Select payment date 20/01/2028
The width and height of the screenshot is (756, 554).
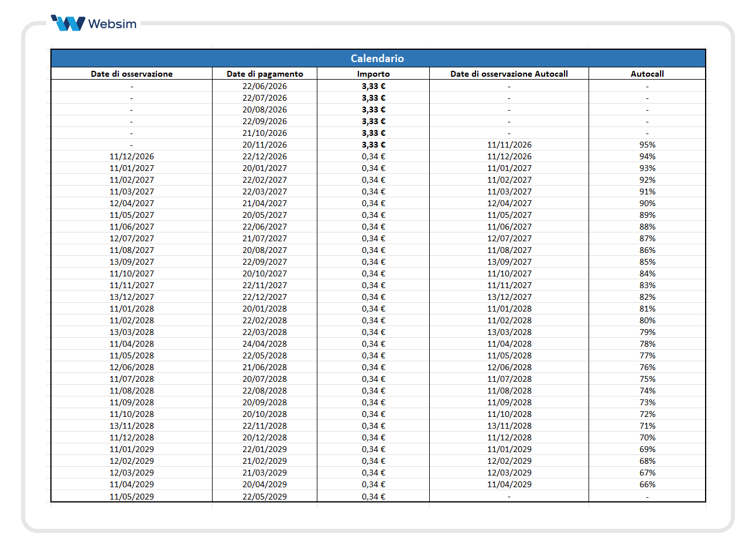(265, 309)
